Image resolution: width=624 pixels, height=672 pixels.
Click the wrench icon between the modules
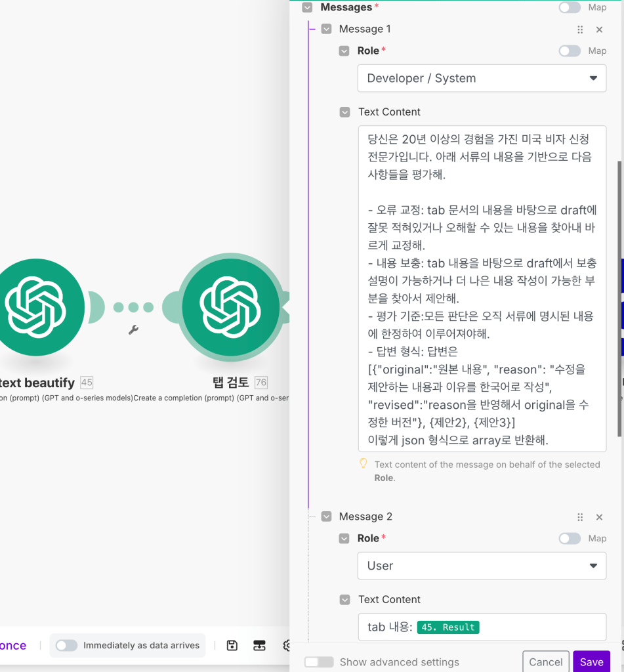(133, 329)
